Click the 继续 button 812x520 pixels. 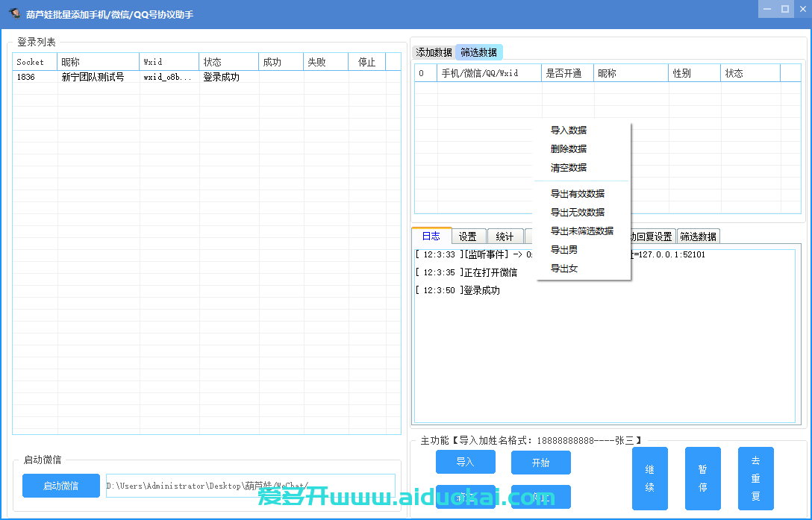pos(650,478)
